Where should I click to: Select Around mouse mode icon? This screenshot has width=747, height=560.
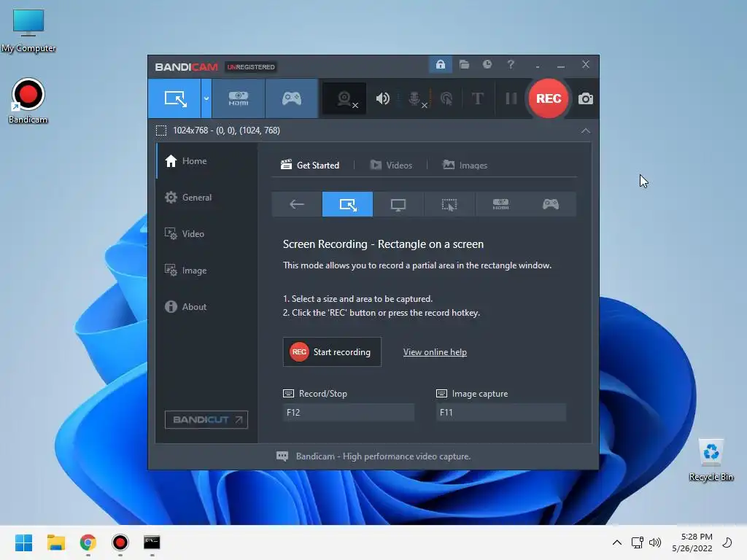pyautogui.click(x=449, y=204)
